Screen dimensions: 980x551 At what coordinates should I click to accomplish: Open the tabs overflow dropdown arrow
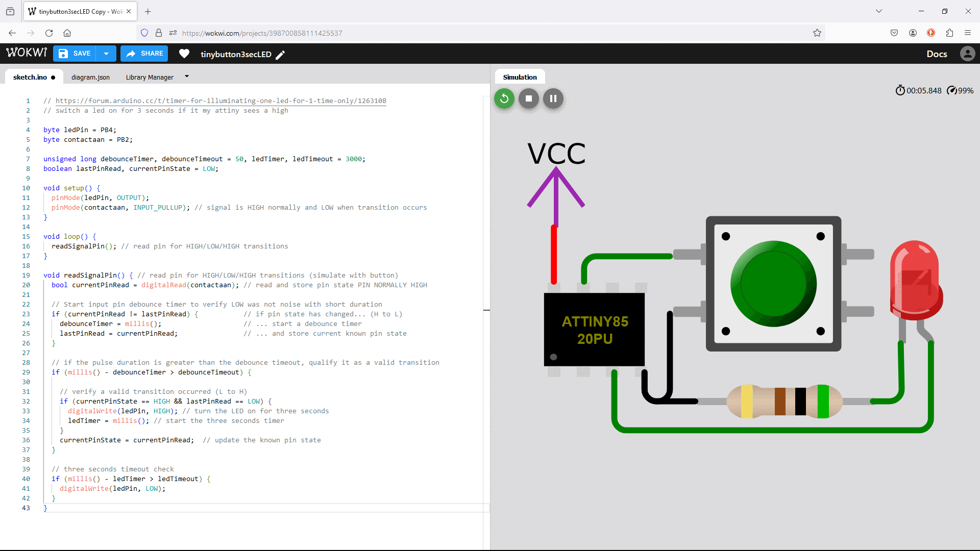[x=187, y=77]
